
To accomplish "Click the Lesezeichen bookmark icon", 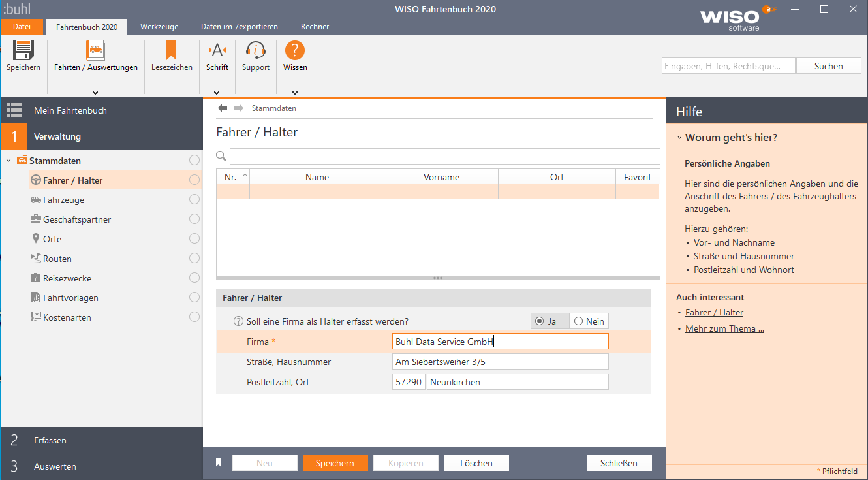I will coord(172,51).
